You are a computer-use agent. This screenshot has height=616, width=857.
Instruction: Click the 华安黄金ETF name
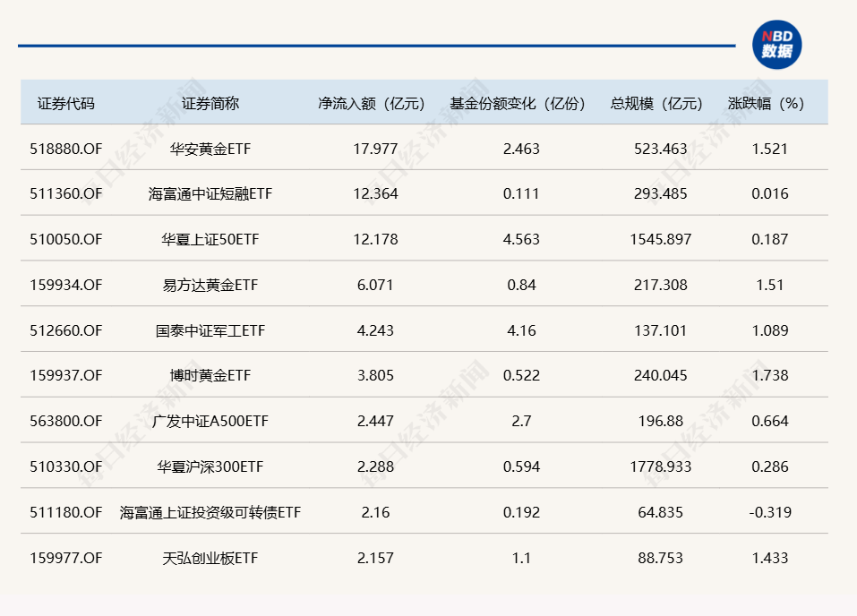click(210, 149)
